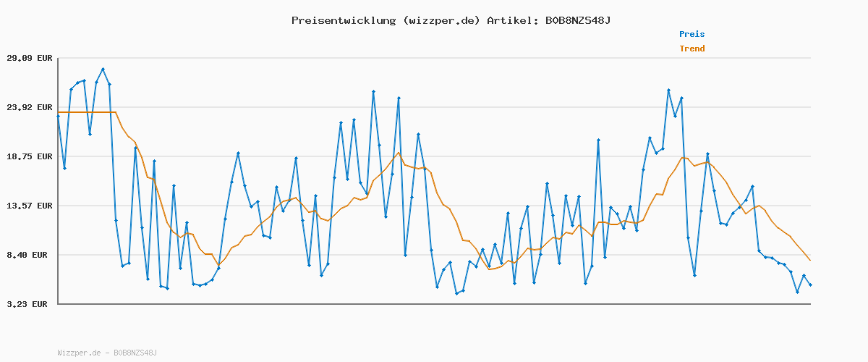Screen dimensions: 868x362
Task: Select the tallest blue peak in chart's right half
Action: pyautogui.click(x=668, y=90)
